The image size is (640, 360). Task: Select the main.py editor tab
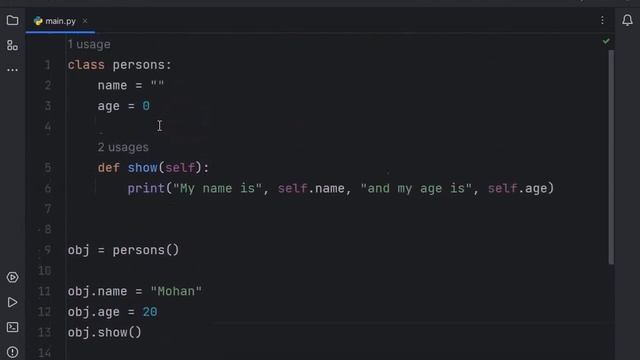[60, 21]
